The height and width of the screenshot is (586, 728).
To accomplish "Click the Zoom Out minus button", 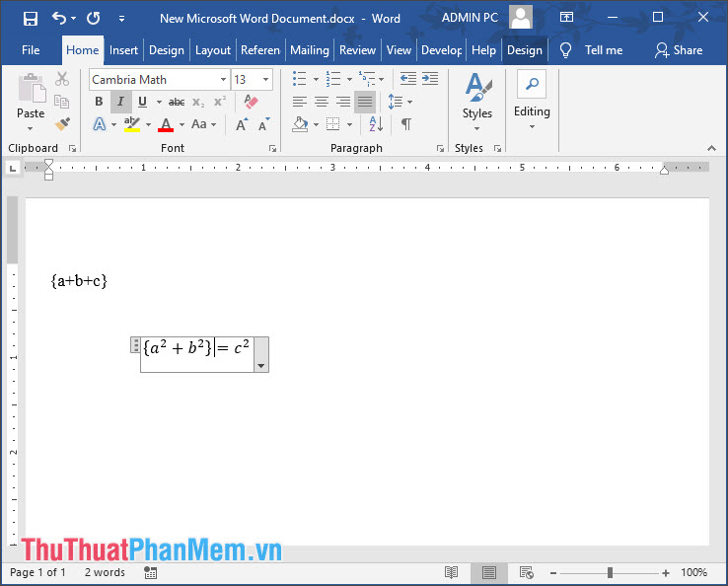I will (x=553, y=573).
